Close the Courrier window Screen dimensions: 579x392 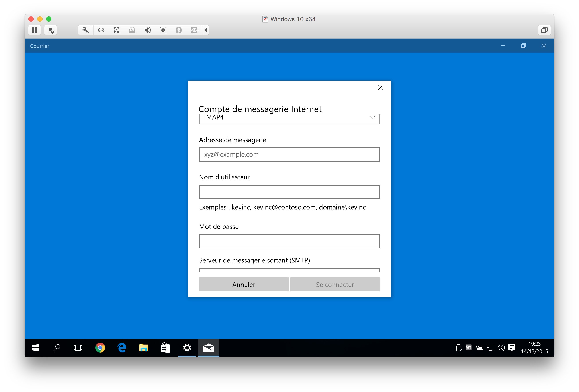[544, 46]
